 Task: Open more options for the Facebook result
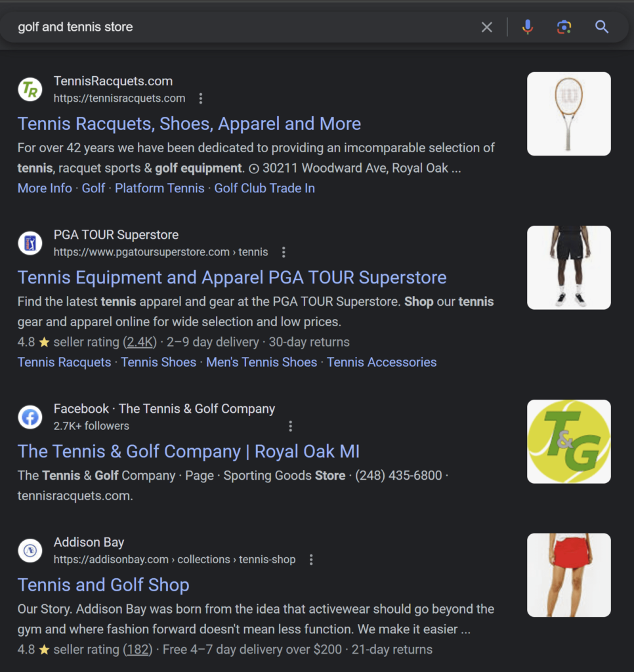(x=291, y=426)
